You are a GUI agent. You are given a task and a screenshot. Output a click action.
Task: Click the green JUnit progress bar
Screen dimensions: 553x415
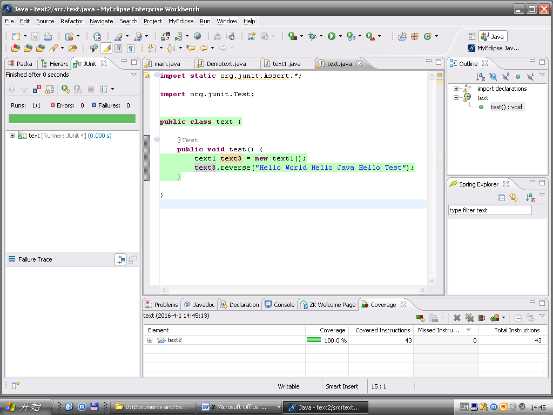(72, 118)
